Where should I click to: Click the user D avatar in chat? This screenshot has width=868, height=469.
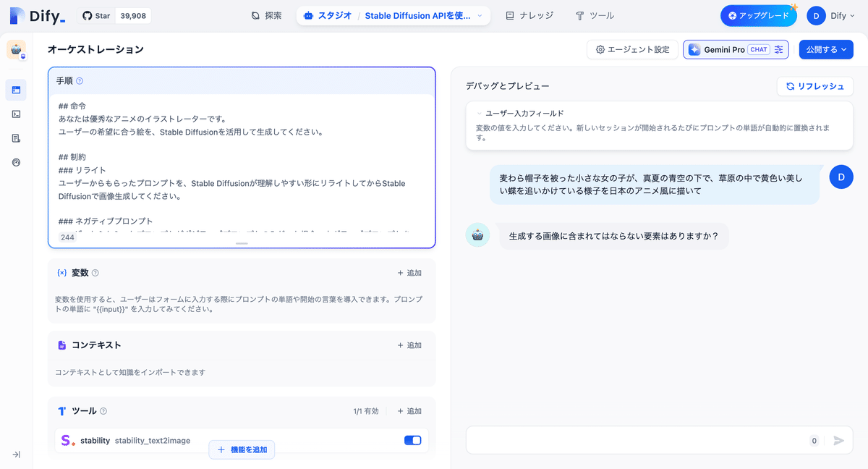(x=841, y=177)
